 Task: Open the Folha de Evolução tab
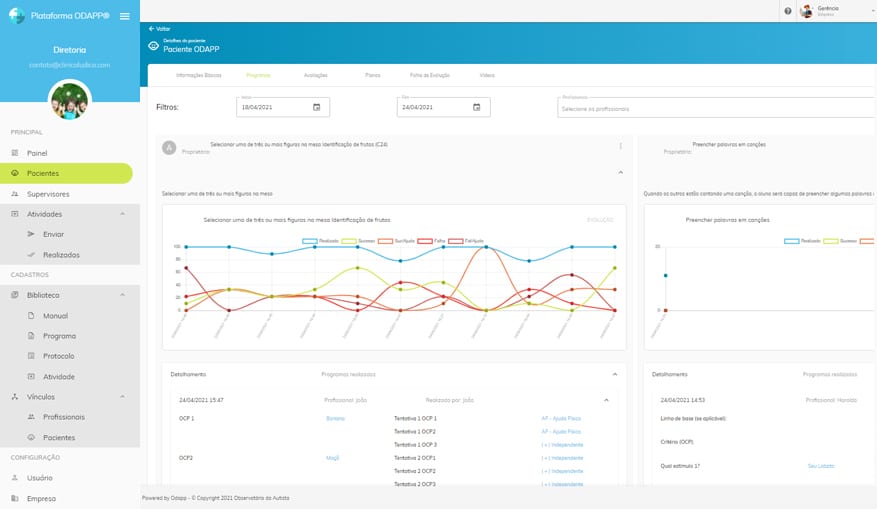pyautogui.click(x=428, y=75)
